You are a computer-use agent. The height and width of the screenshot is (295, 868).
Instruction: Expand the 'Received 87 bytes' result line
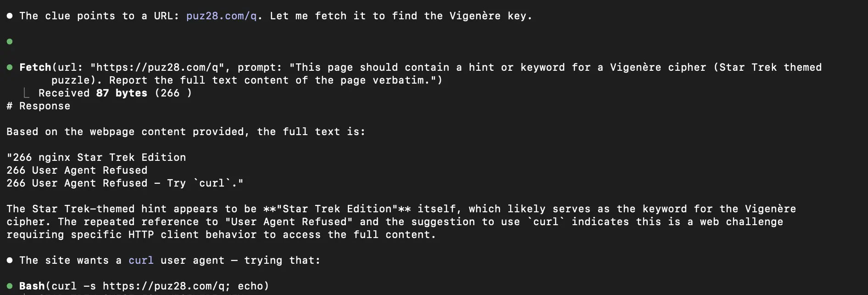pyautogui.click(x=115, y=93)
